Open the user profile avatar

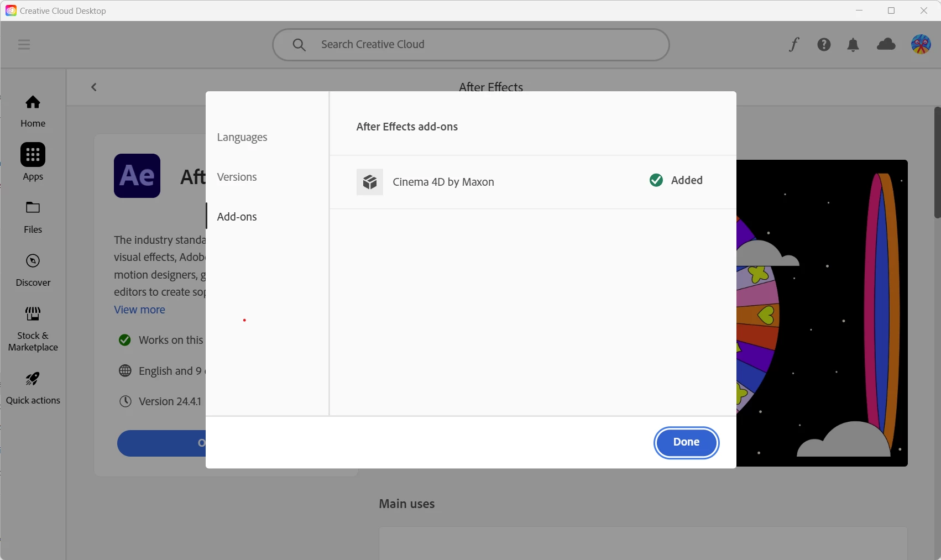pos(921,44)
